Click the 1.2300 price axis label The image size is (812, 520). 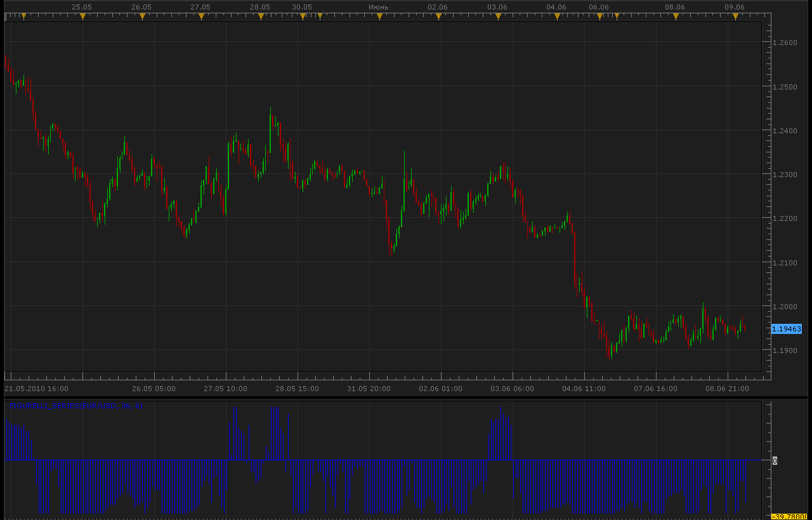785,174
